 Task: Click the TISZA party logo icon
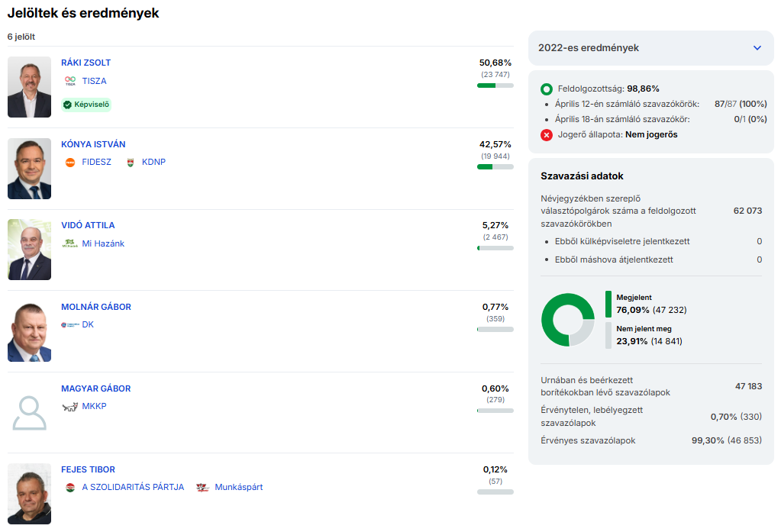coord(70,81)
